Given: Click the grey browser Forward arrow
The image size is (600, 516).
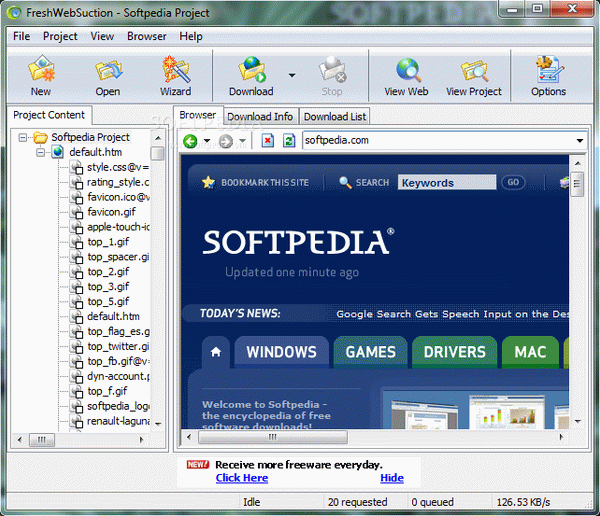Looking at the screenshot, I should tap(226, 141).
